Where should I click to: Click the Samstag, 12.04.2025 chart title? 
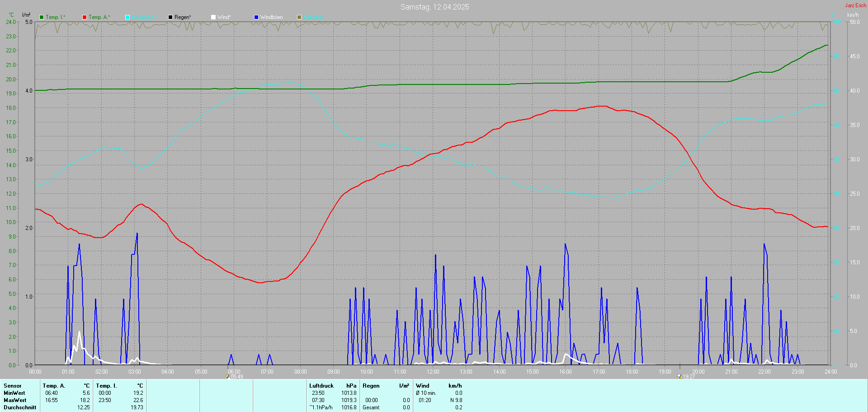tap(435, 7)
